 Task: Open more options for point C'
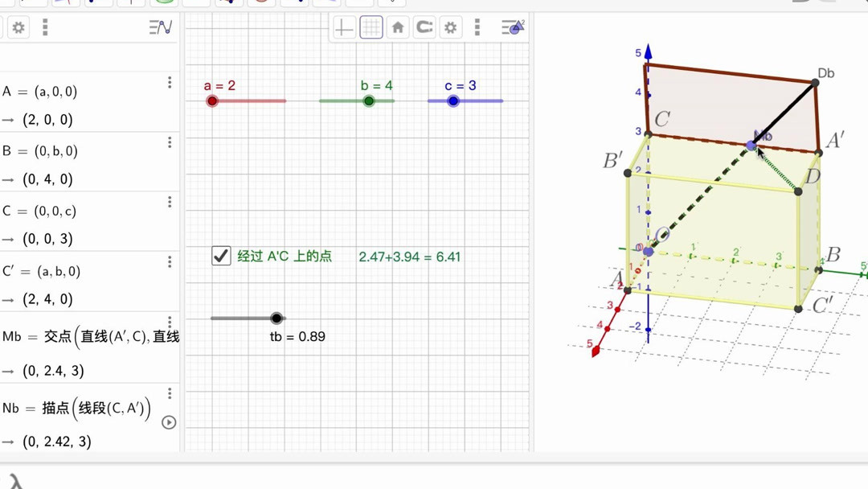coord(170,261)
